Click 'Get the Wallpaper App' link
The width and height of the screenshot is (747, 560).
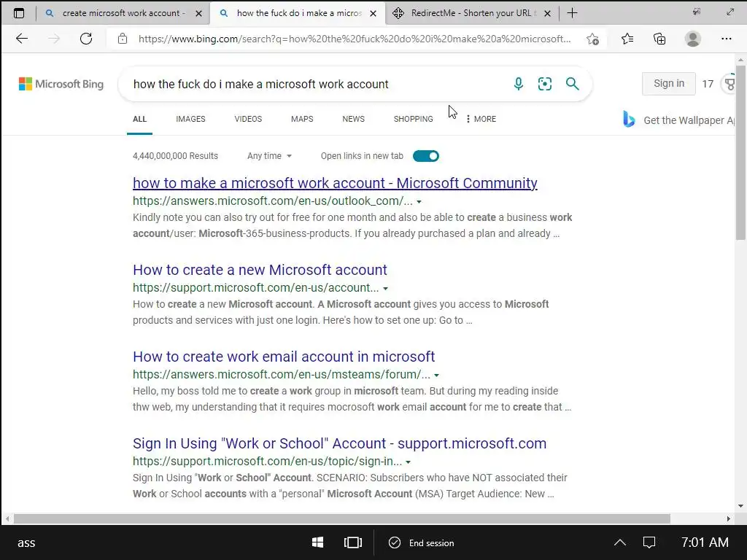(x=689, y=120)
